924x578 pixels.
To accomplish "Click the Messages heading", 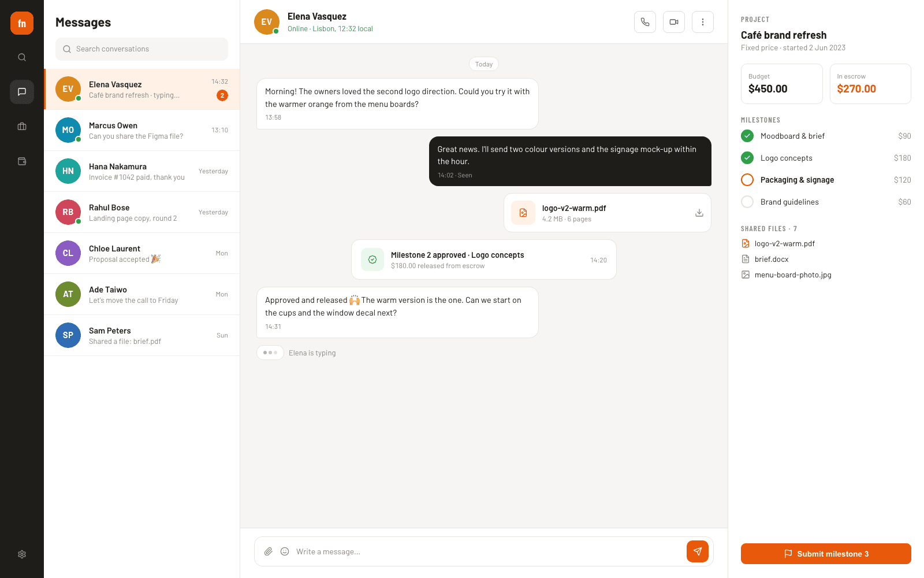I will [83, 23].
